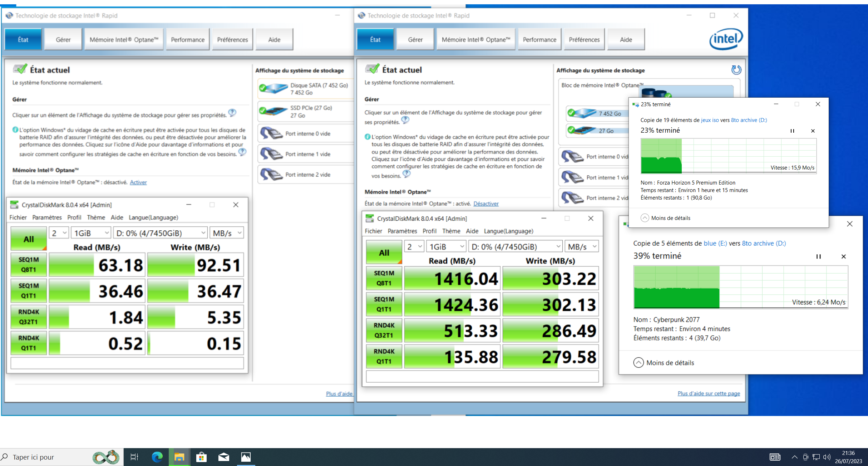Open Microsoft Edge from taskbar
This screenshot has height=466, width=868.
(x=157, y=457)
